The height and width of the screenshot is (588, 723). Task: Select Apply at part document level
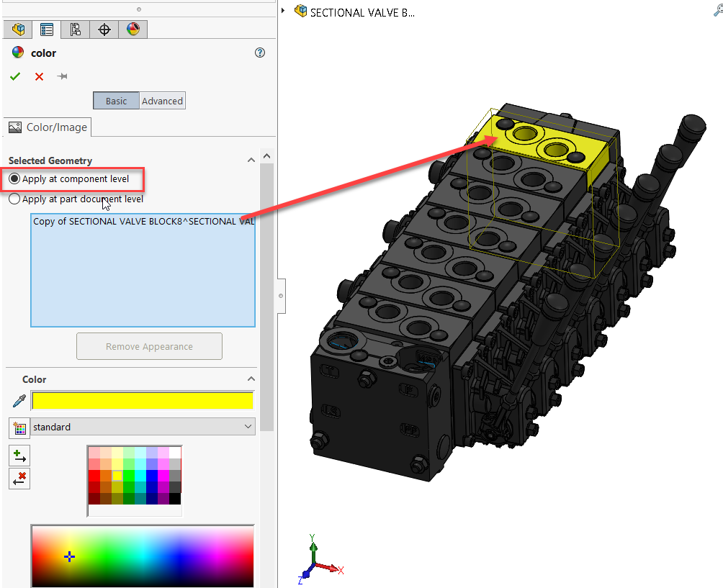point(76,199)
